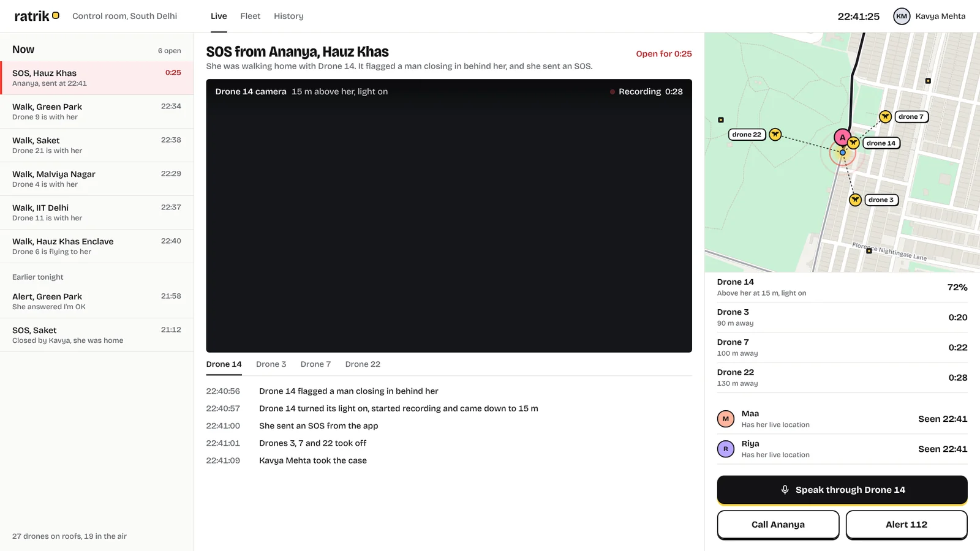Click '27 drones on roofs' status text

[69, 536]
